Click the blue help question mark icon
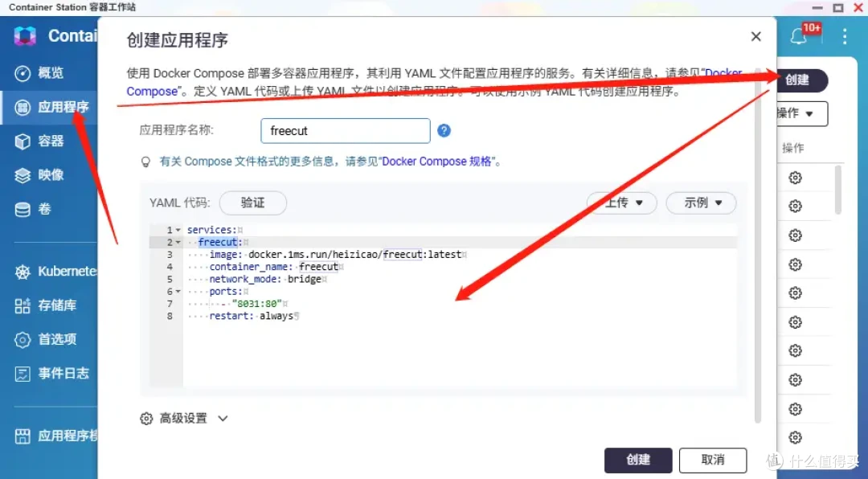This screenshot has width=868, height=479. pos(444,131)
